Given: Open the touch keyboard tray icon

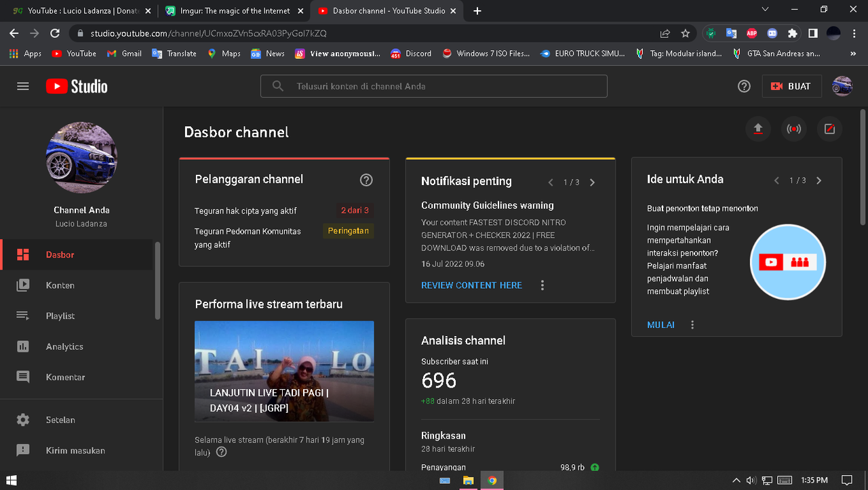Looking at the screenshot, I should [785, 481].
